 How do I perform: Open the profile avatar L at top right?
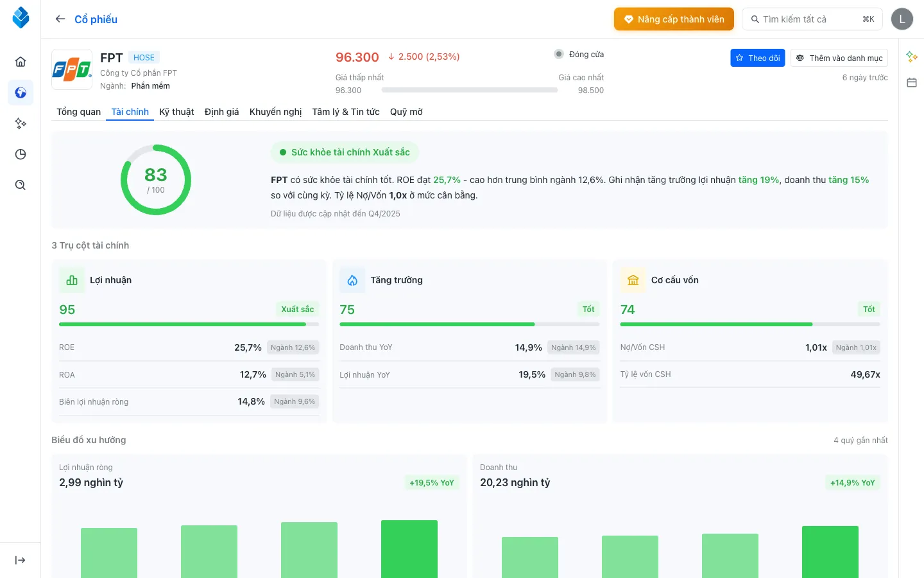coord(902,19)
